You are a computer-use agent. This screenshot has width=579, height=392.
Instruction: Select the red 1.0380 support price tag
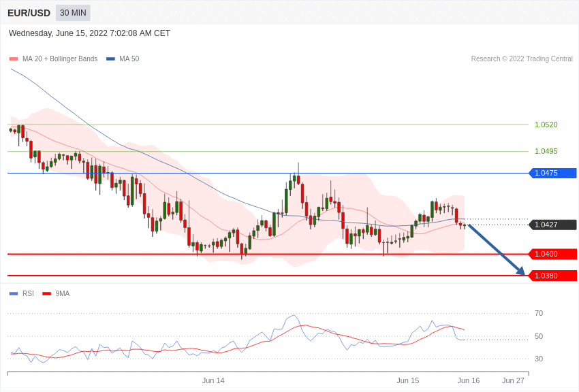pyautogui.click(x=553, y=276)
